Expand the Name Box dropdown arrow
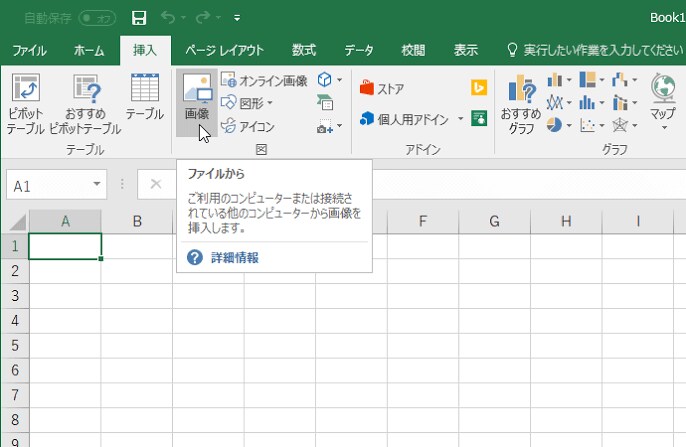686x447 pixels. [97, 184]
